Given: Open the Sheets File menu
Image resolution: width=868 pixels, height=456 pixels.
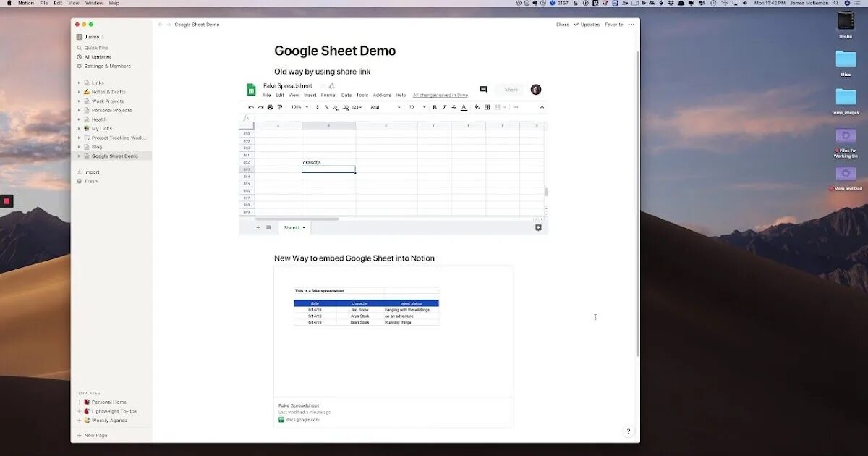Looking at the screenshot, I should (x=267, y=95).
